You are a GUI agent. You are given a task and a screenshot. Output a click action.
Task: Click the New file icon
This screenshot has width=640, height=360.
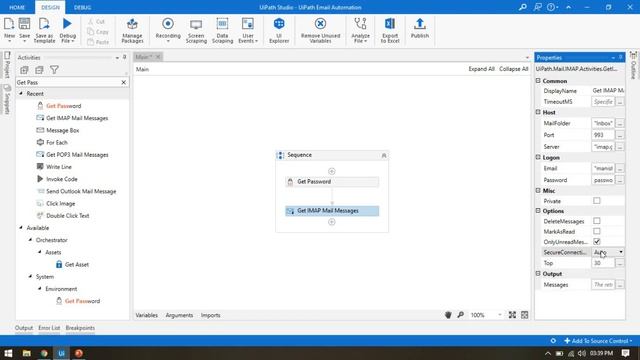[9, 29]
